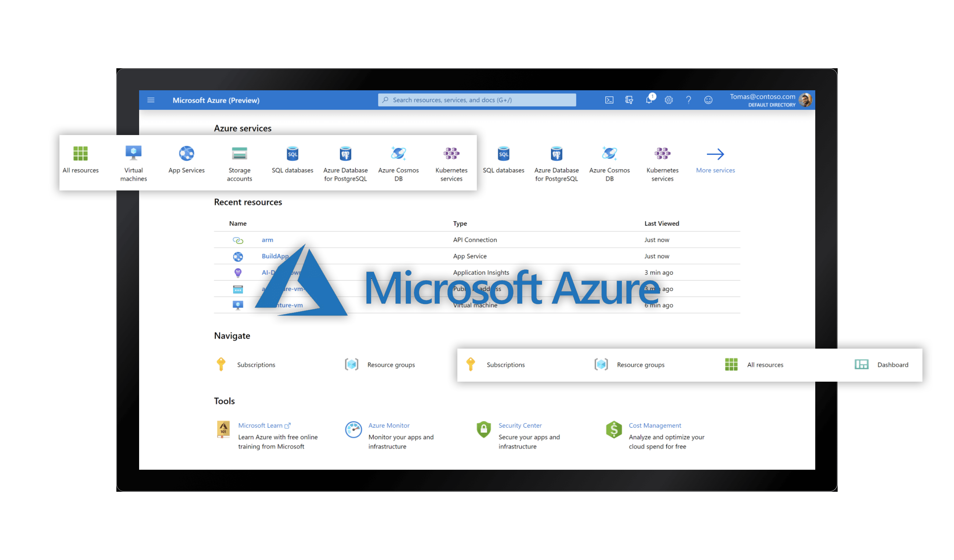This screenshot has height=560, width=954.
Task: Click the help question mark icon
Action: coord(688,100)
